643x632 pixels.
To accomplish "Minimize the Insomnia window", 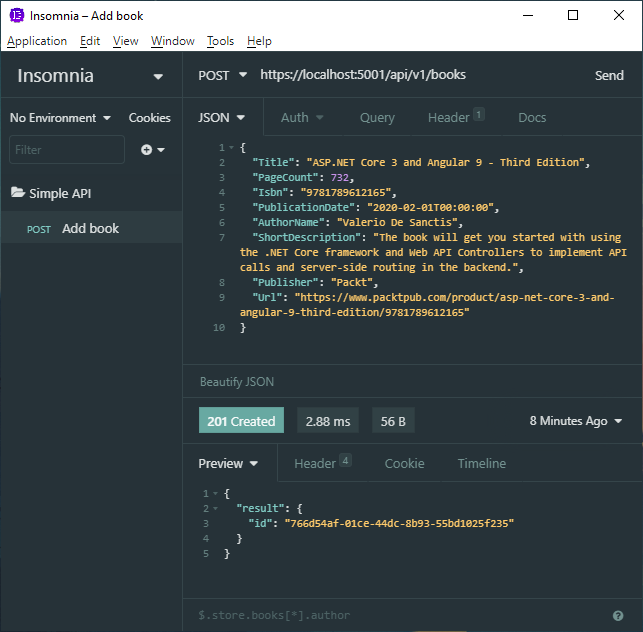I will [528, 16].
